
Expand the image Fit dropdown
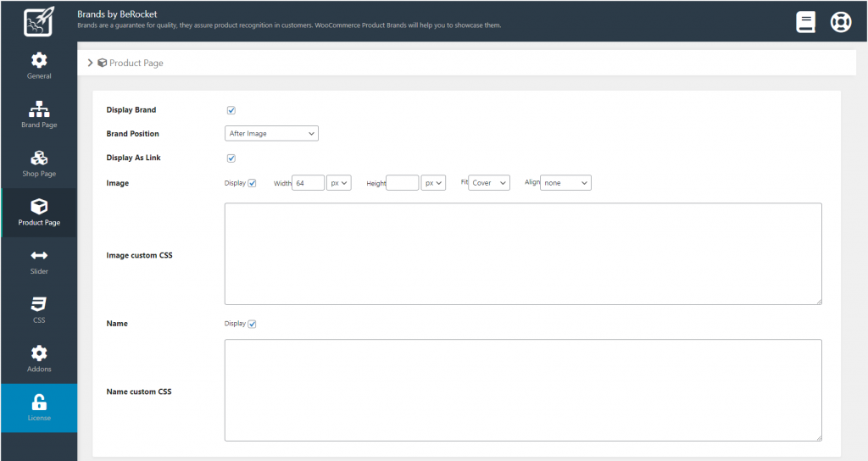click(489, 183)
